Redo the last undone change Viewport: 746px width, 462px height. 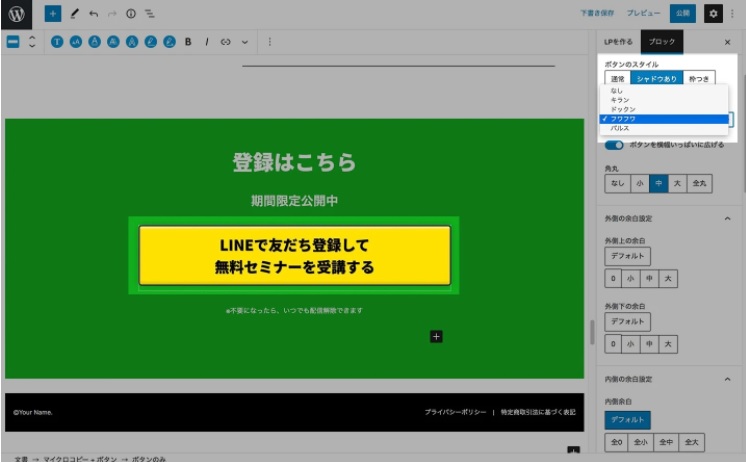coord(112,14)
